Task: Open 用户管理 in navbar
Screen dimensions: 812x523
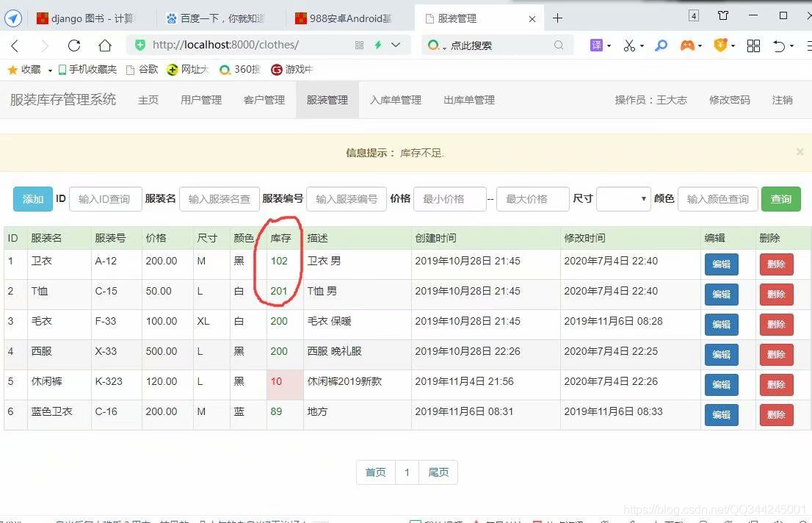Action: 201,100
